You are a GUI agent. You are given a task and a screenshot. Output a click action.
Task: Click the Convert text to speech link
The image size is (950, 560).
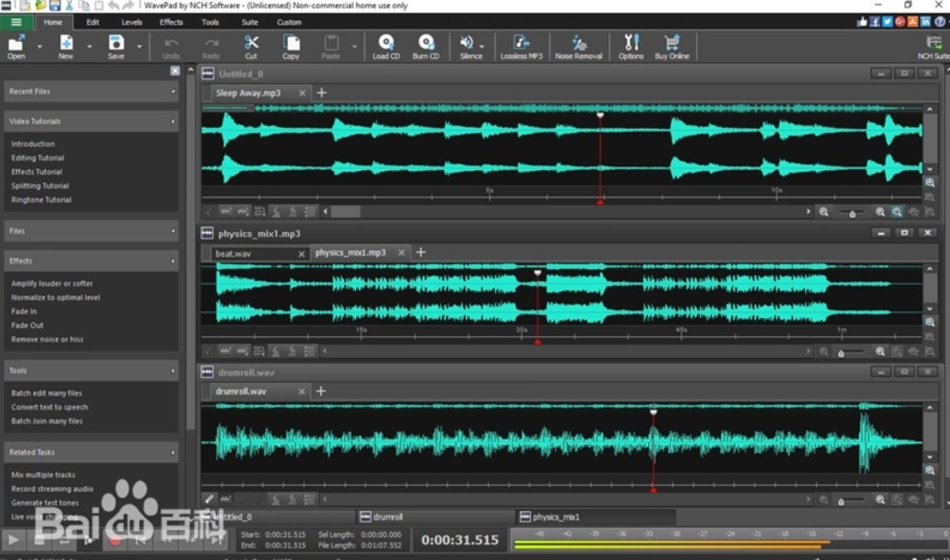pos(49,407)
